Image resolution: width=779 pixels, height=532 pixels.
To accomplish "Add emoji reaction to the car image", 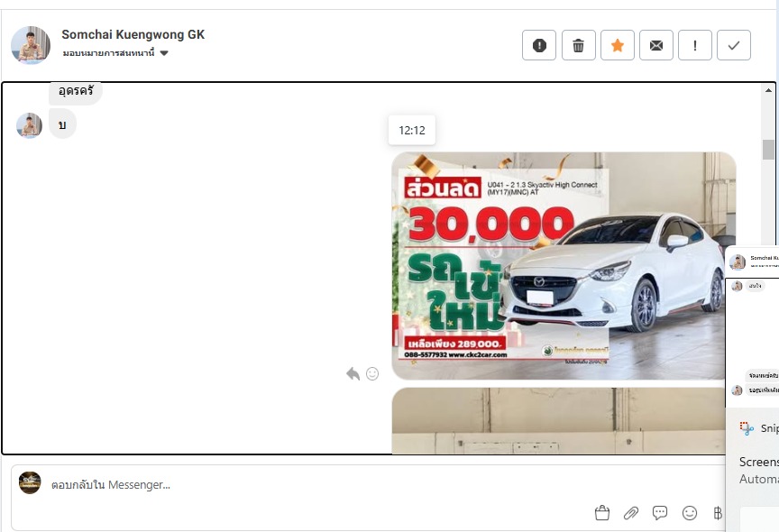I will [x=372, y=373].
